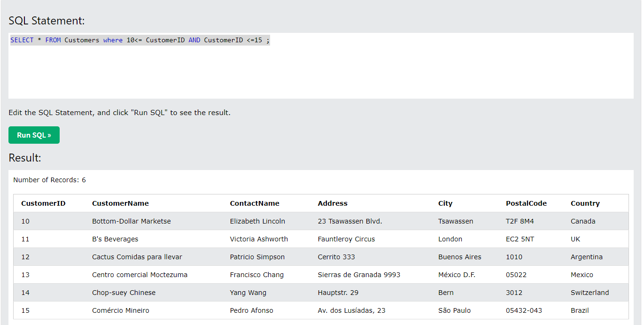Click the Comércio Mineiro cell
644x325 pixels.
[x=121, y=310]
